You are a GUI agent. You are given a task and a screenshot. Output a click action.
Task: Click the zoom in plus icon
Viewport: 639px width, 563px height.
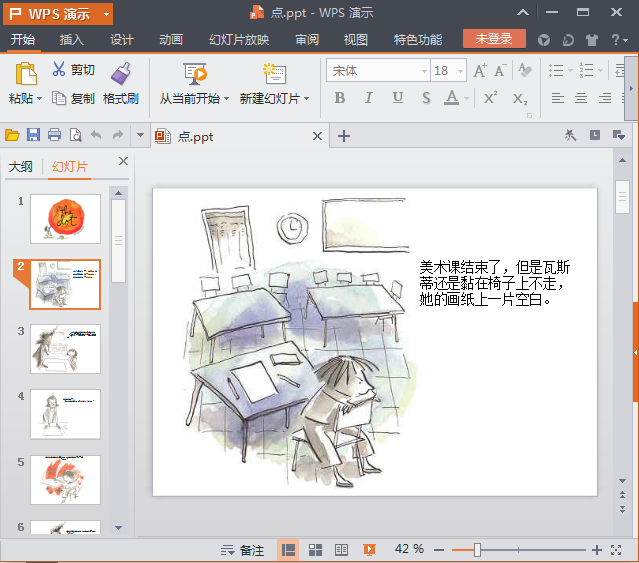[597, 550]
